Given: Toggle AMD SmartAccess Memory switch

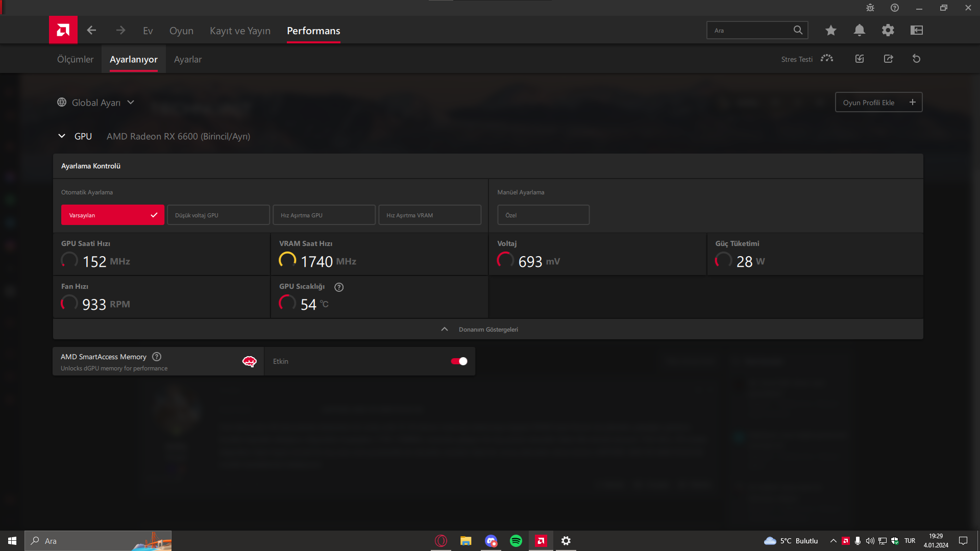Looking at the screenshot, I should pyautogui.click(x=458, y=361).
